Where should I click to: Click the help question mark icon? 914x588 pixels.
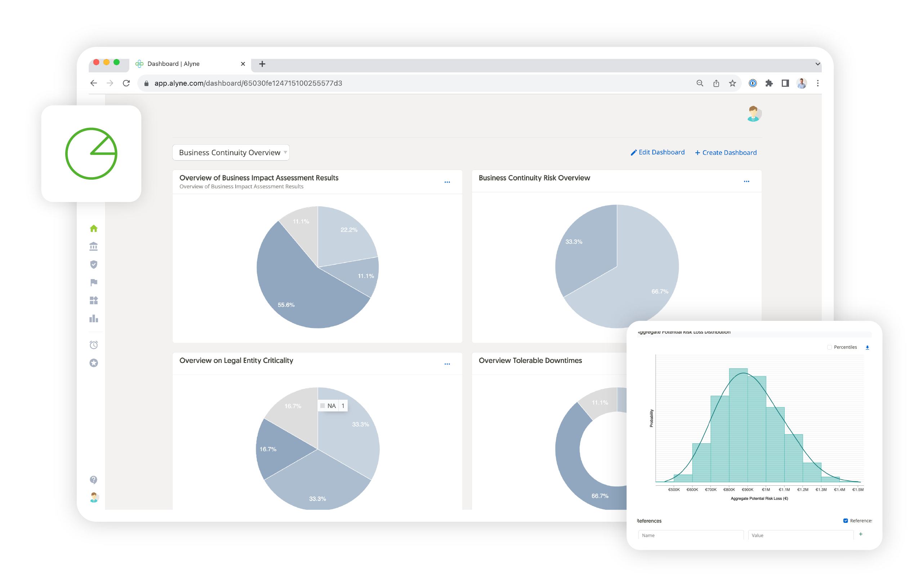(94, 480)
